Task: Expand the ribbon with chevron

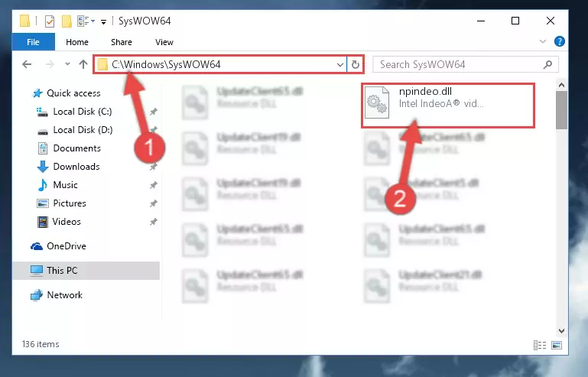Action: 542,41
